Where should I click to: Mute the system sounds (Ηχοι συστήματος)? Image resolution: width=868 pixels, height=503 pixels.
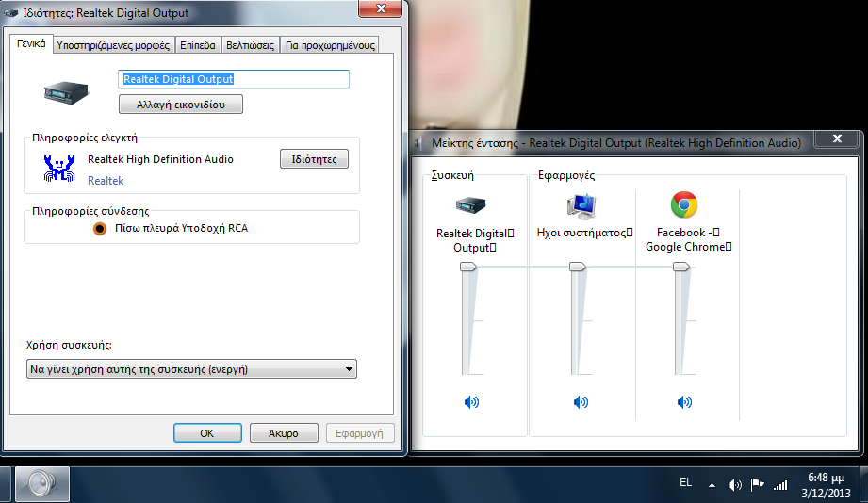[x=581, y=402]
